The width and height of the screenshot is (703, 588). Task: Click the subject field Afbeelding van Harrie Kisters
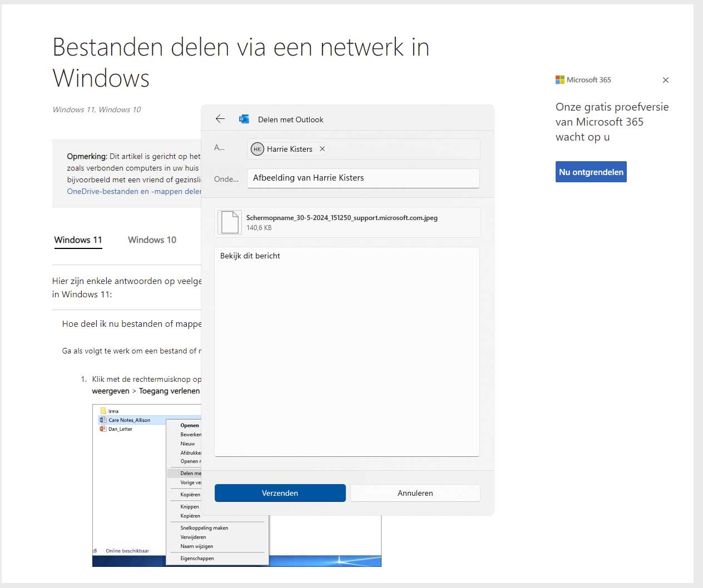point(363,178)
